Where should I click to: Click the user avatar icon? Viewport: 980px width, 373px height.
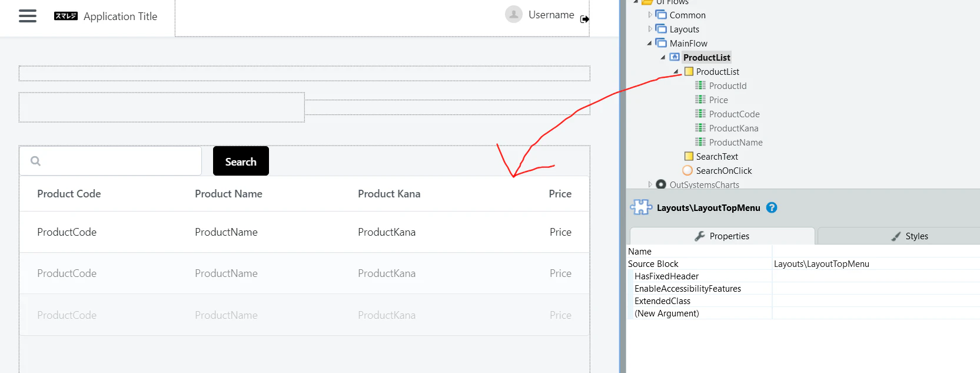(x=514, y=14)
